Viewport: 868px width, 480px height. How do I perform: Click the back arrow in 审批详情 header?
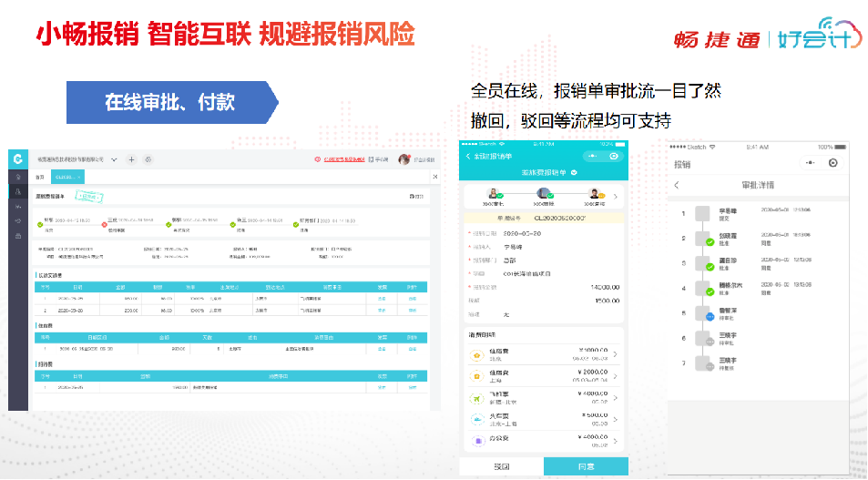677,185
